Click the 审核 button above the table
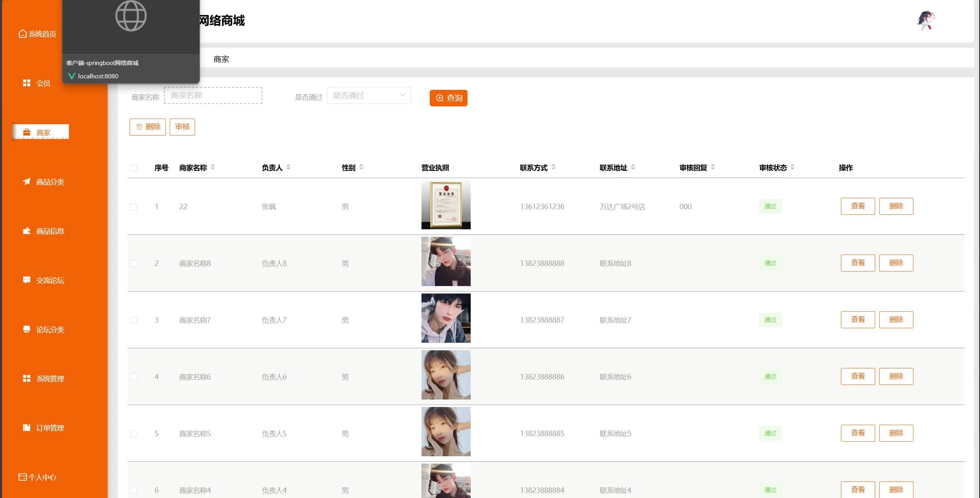 click(x=182, y=127)
